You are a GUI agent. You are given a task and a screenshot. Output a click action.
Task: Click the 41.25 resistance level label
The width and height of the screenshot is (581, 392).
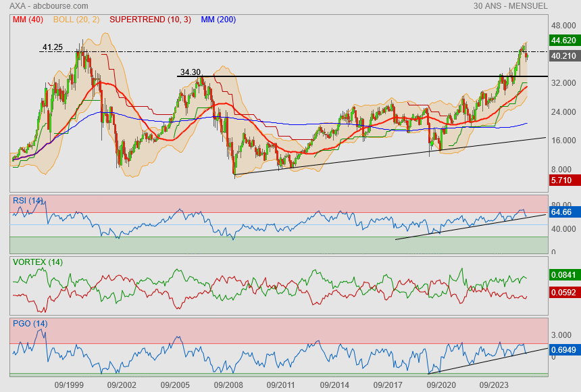(x=53, y=47)
